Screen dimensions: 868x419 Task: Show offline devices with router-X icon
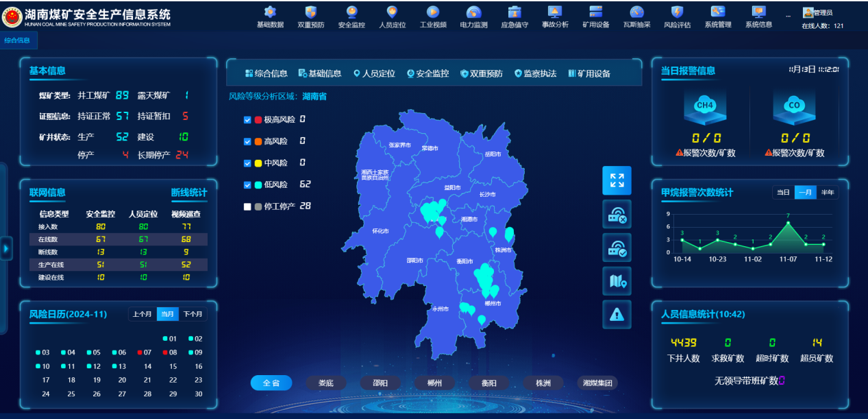click(617, 214)
